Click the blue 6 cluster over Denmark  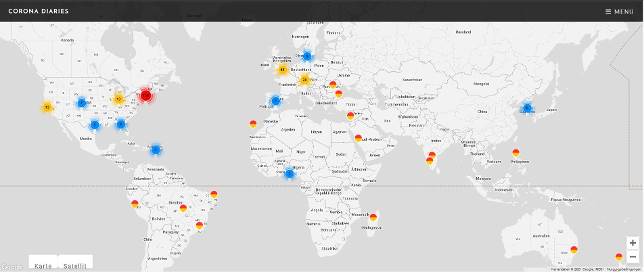tap(306, 56)
